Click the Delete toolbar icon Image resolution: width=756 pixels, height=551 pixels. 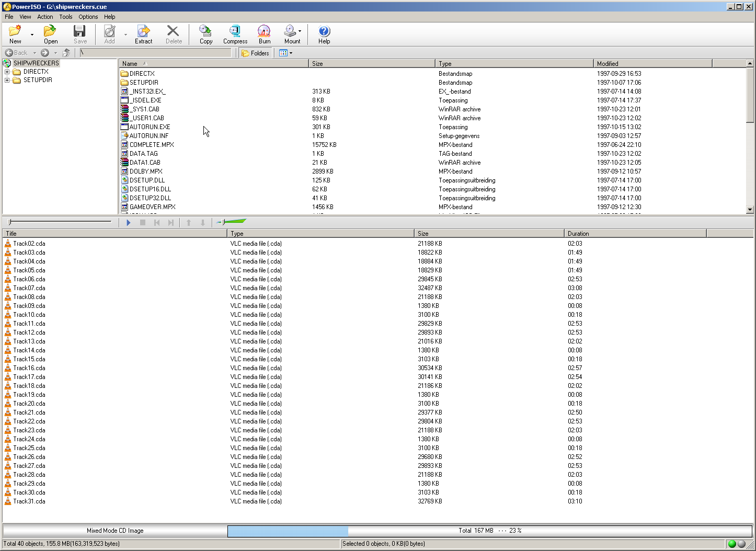click(174, 35)
